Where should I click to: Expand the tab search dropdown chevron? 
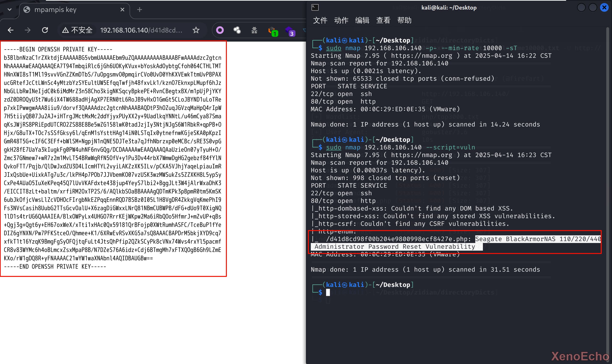click(x=10, y=10)
